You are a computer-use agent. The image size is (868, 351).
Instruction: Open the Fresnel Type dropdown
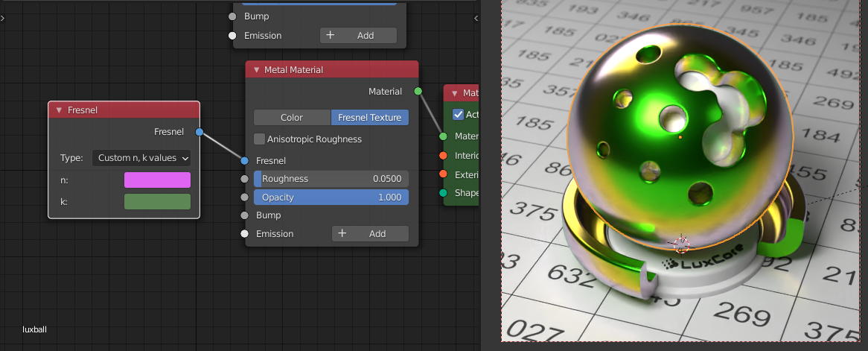coord(141,158)
